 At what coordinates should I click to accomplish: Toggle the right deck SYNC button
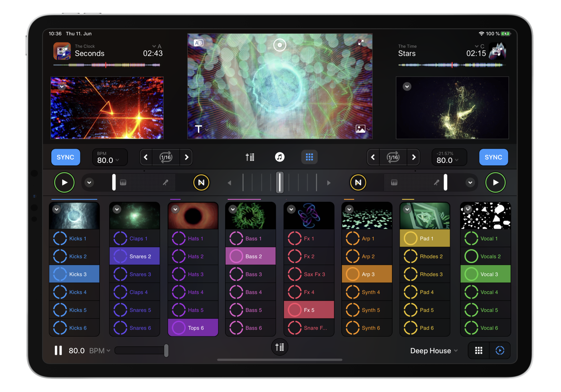click(493, 157)
